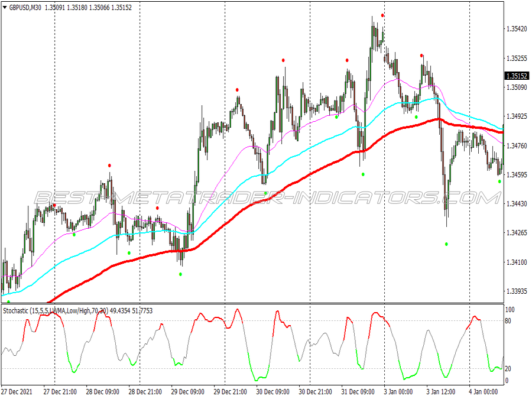The image size is (532, 399).
Task: Click the 4 Jan 00:00 time label
Action: coord(484,391)
